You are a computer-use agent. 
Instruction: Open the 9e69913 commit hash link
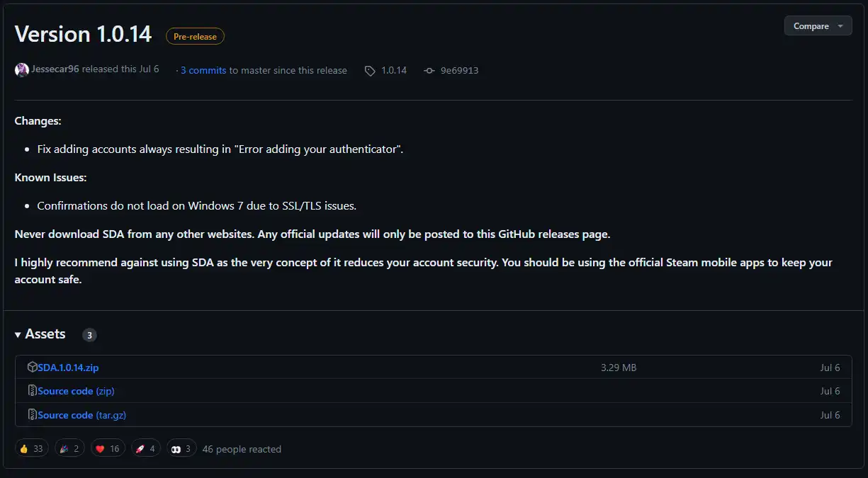pyautogui.click(x=459, y=71)
